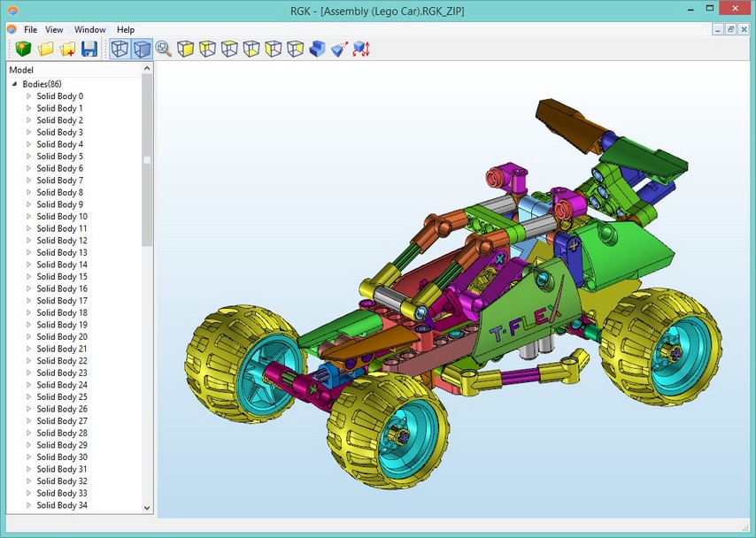The height and width of the screenshot is (538, 756).
Task: Toggle wireframe display mode
Action: (120, 50)
